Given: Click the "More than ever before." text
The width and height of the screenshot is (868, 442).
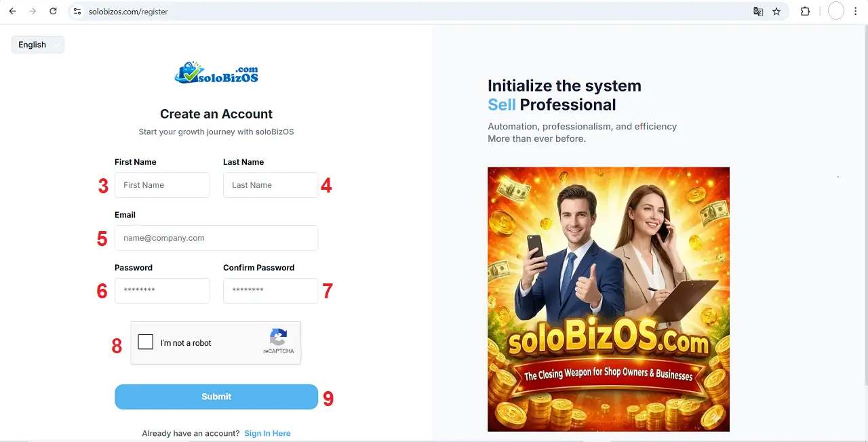Looking at the screenshot, I should [536, 138].
